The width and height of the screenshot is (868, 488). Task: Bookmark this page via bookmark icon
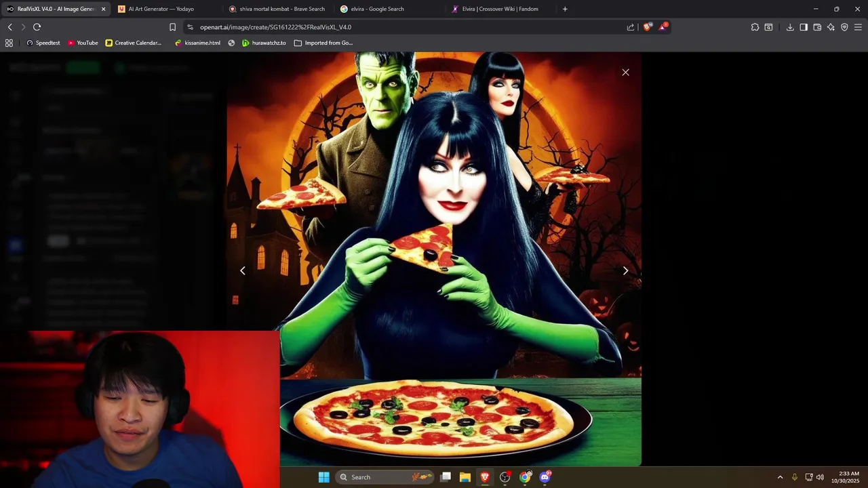tap(172, 27)
